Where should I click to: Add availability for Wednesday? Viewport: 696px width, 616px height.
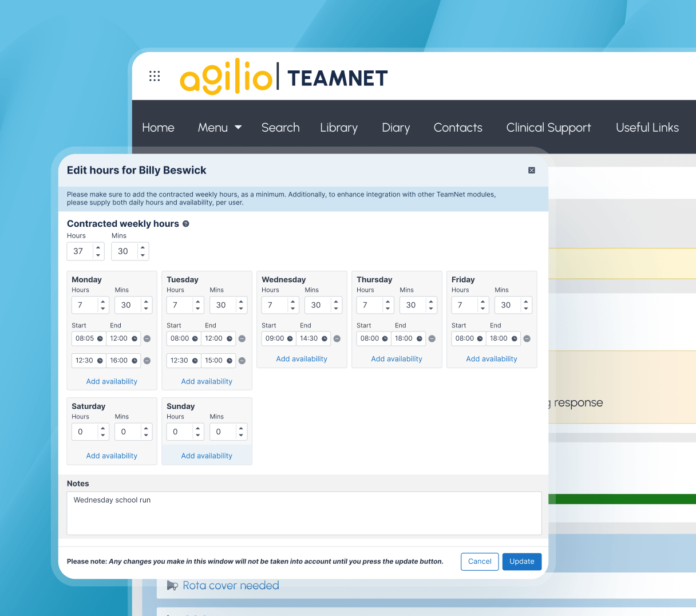tap(302, 359)
